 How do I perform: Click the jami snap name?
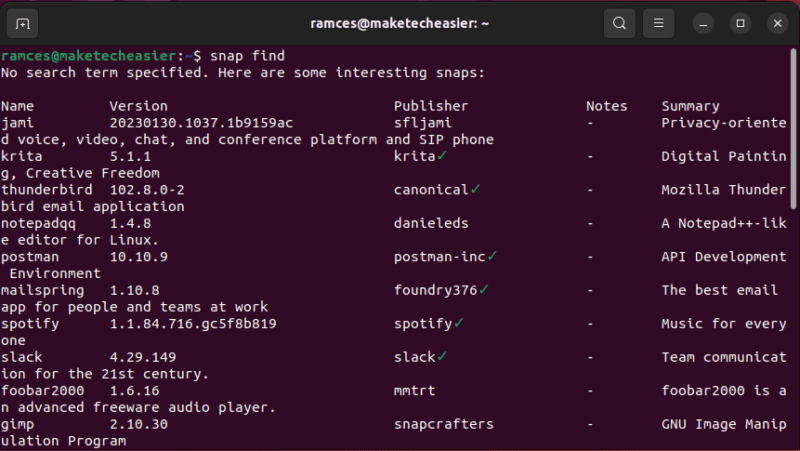[17, 123]
